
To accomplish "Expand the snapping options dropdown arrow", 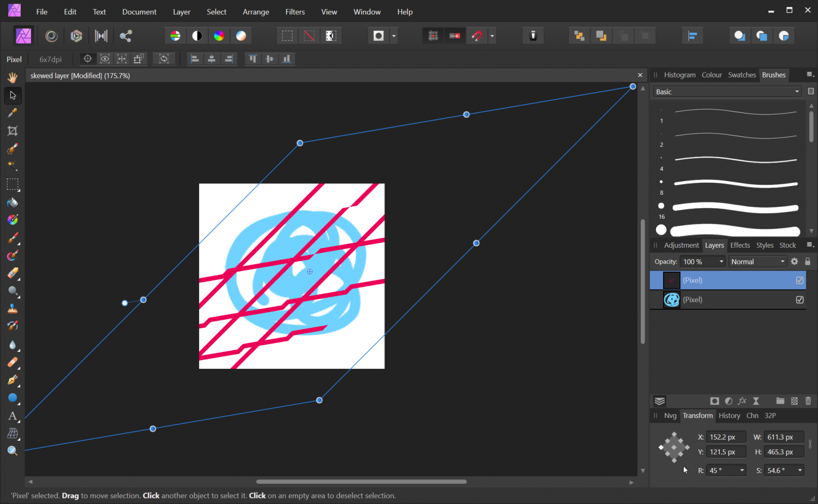I will click(x=492, y=36).
